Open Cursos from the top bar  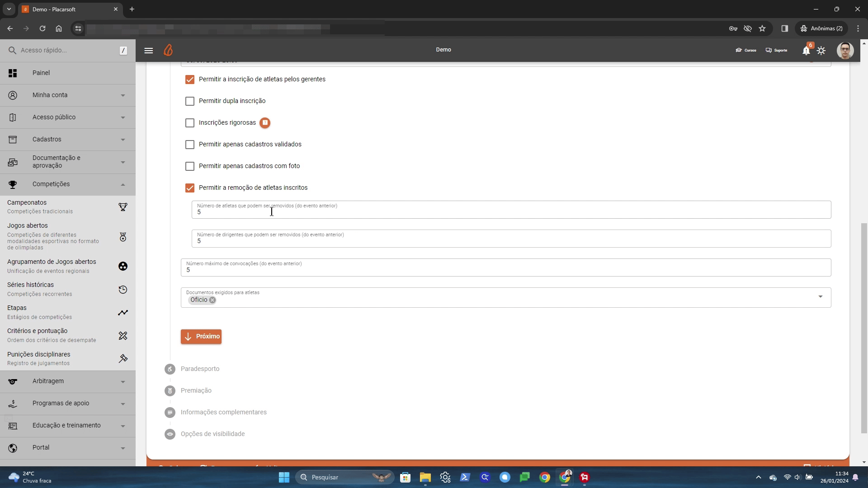(746, 50)
